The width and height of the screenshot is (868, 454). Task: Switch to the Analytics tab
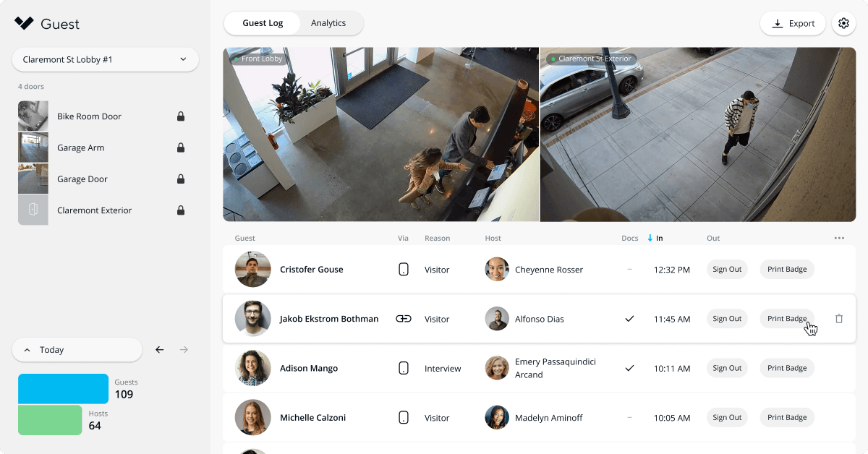pos(328,23)
